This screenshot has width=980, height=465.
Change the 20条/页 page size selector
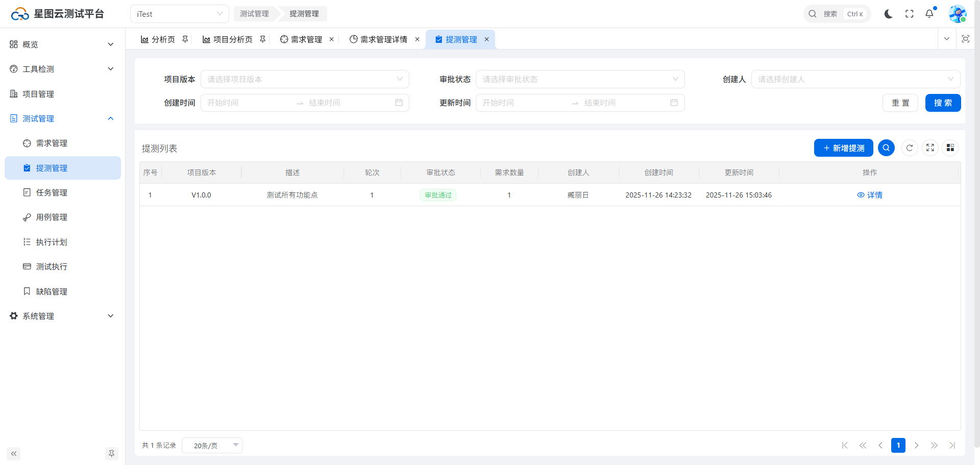point(212,446)
